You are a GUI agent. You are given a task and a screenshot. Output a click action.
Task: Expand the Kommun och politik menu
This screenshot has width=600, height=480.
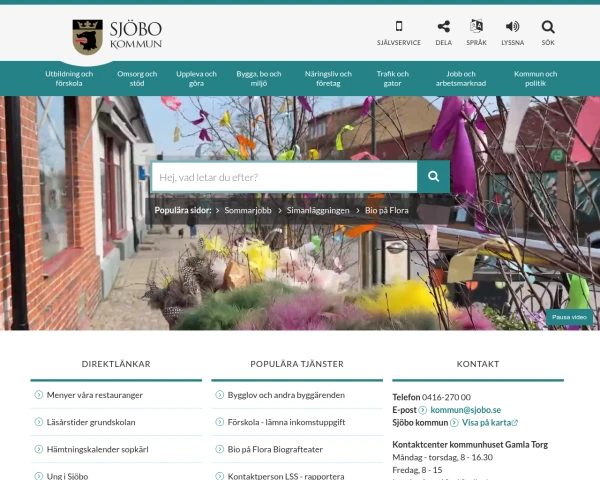535,78
